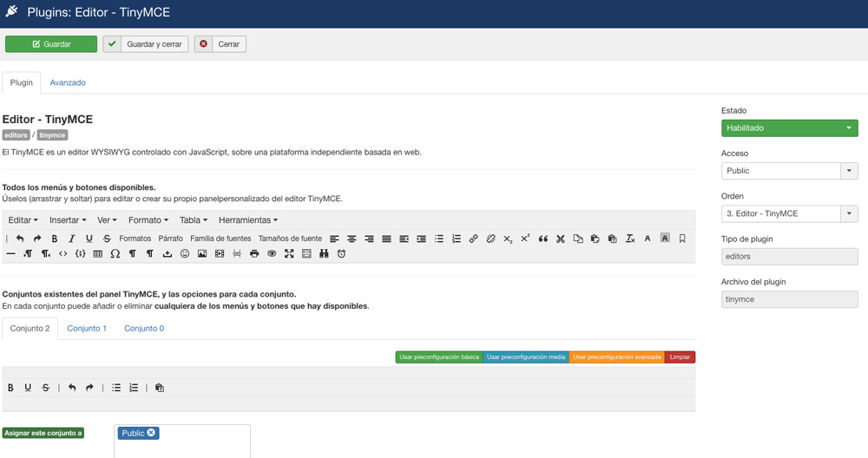Open the Herramientas menu
The image size is (868, 458).
[x=248, y=220]
